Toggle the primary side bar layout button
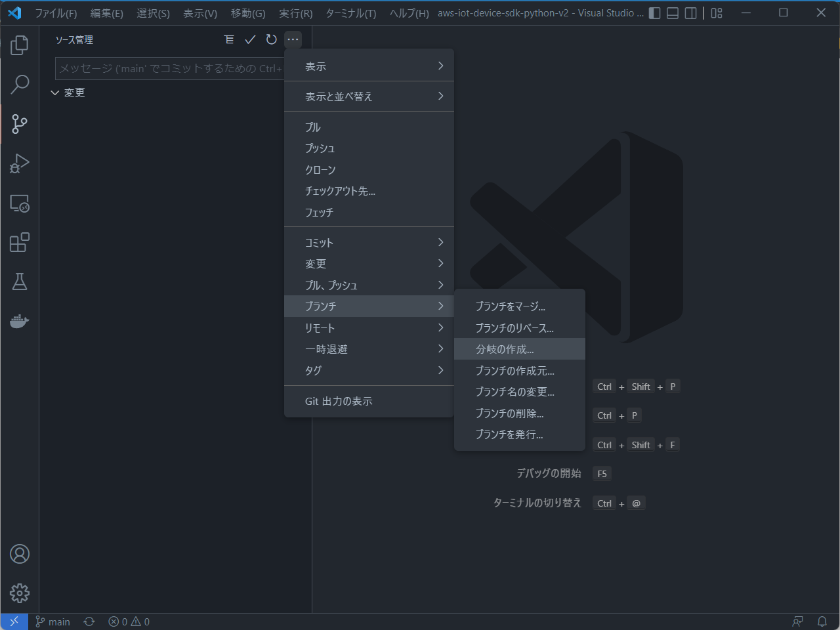The height and width of the screenshot is (630, 840). pyautogui.click(x=654, y=13)
